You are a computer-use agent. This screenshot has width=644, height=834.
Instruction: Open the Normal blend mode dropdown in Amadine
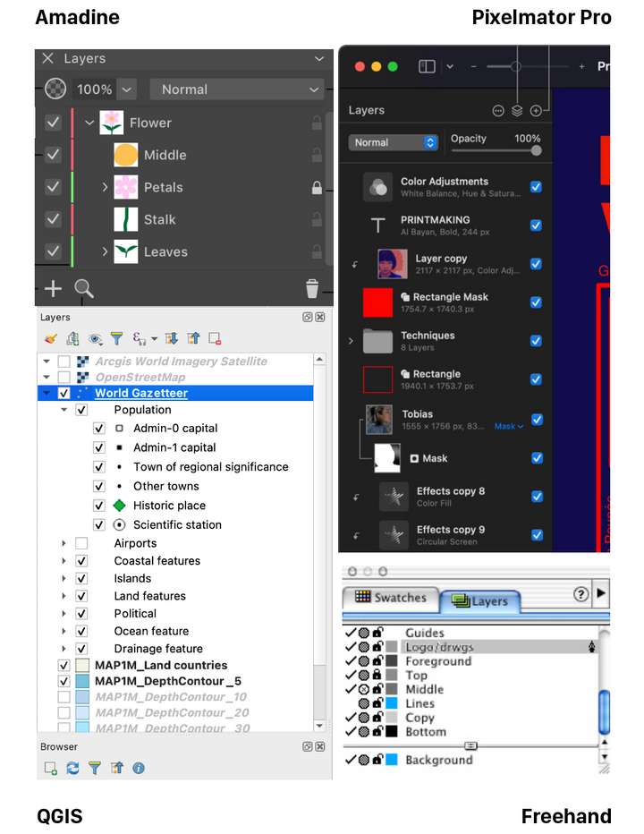(237, 89)
